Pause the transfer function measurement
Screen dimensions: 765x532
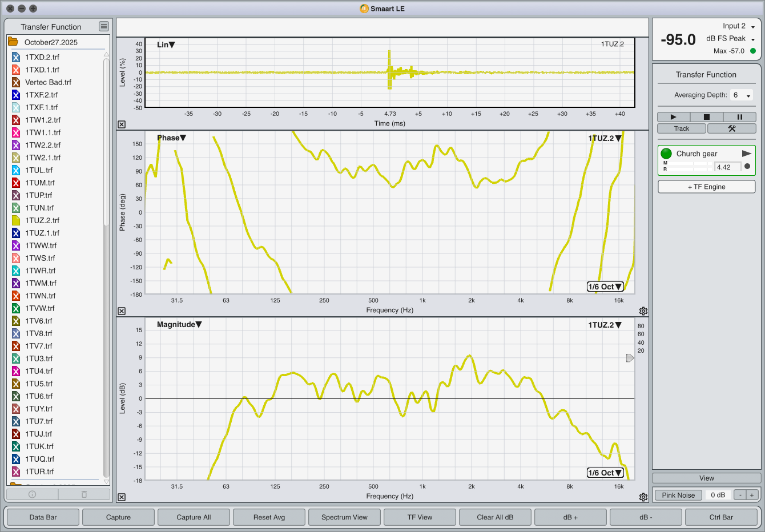click(x=739, y=117)
